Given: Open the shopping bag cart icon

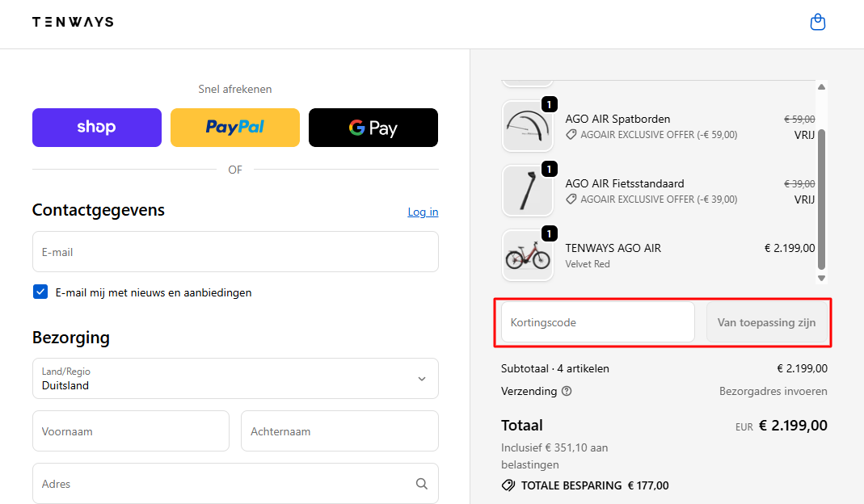Looking at the screenshot, I should (818, 23).
